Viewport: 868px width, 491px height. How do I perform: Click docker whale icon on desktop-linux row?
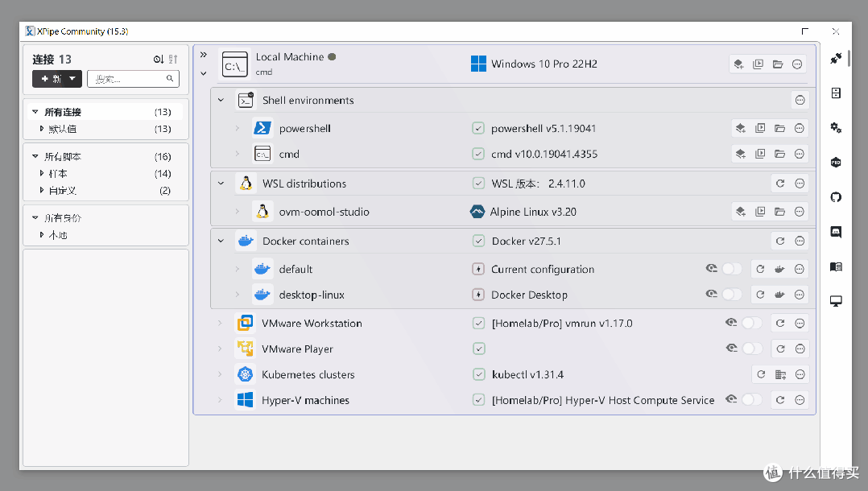point(779,295)
